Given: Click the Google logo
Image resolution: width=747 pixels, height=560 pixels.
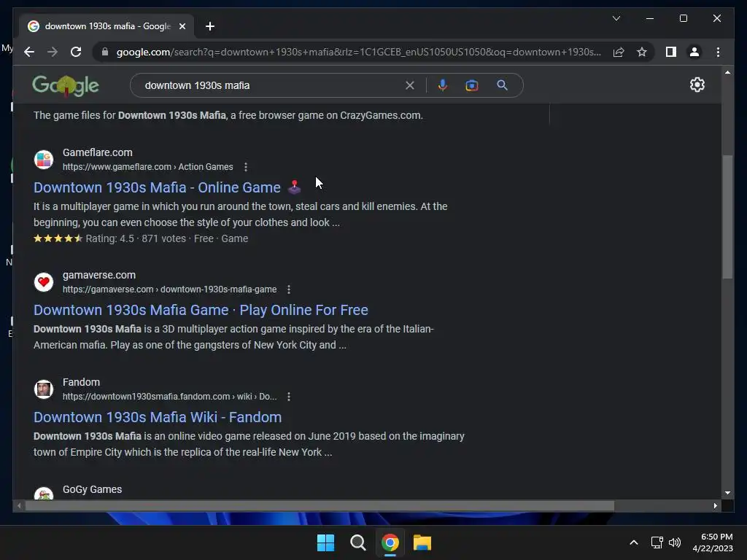Looking at the screenshot, I should coord(66,85).
